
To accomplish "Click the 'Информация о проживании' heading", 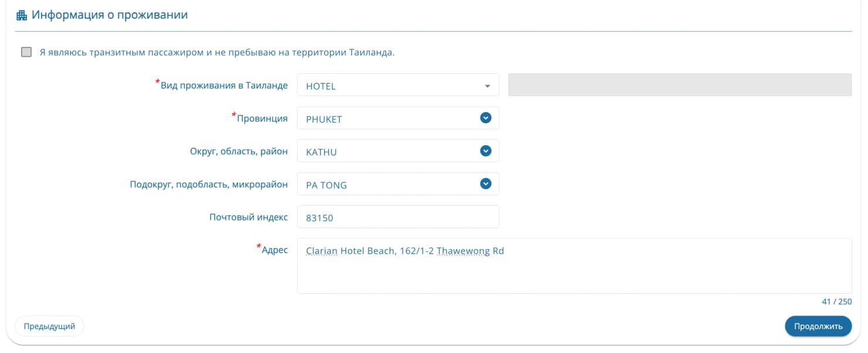I will [110, 15].
